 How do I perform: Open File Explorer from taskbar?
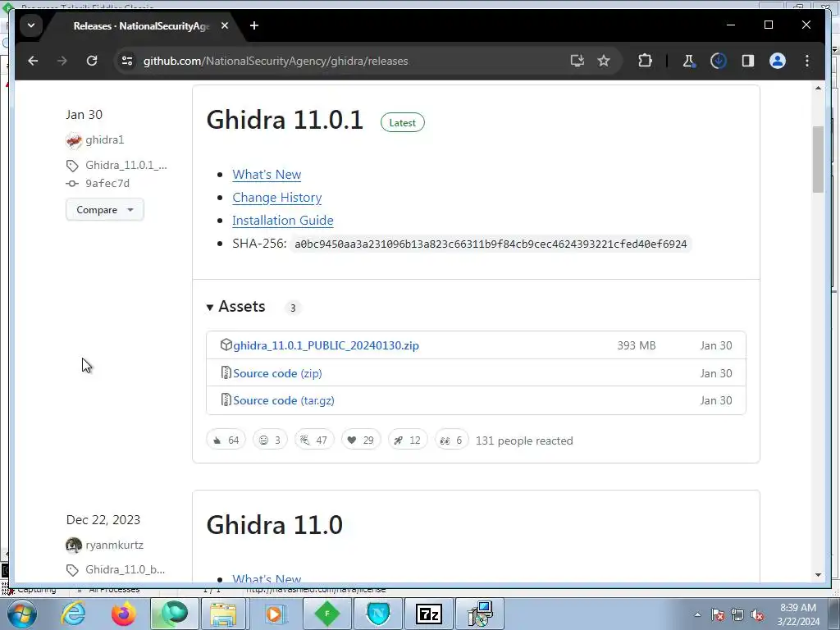pos(223,614)
